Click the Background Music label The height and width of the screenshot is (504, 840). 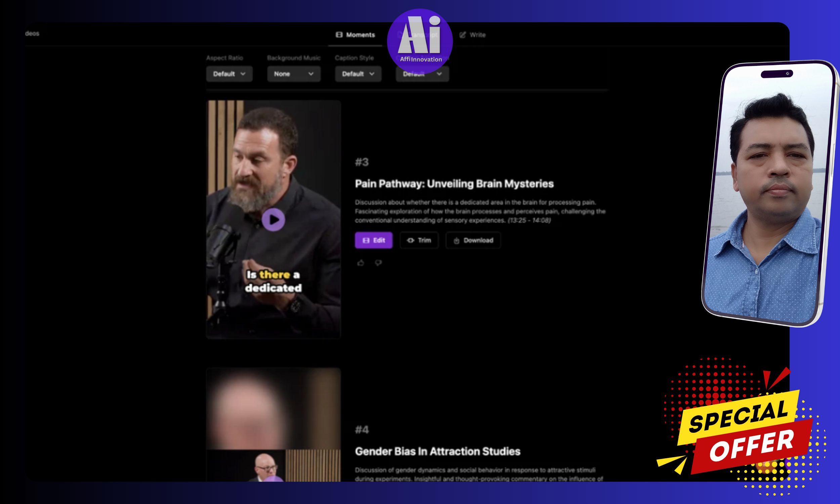[x=294, y=58]
